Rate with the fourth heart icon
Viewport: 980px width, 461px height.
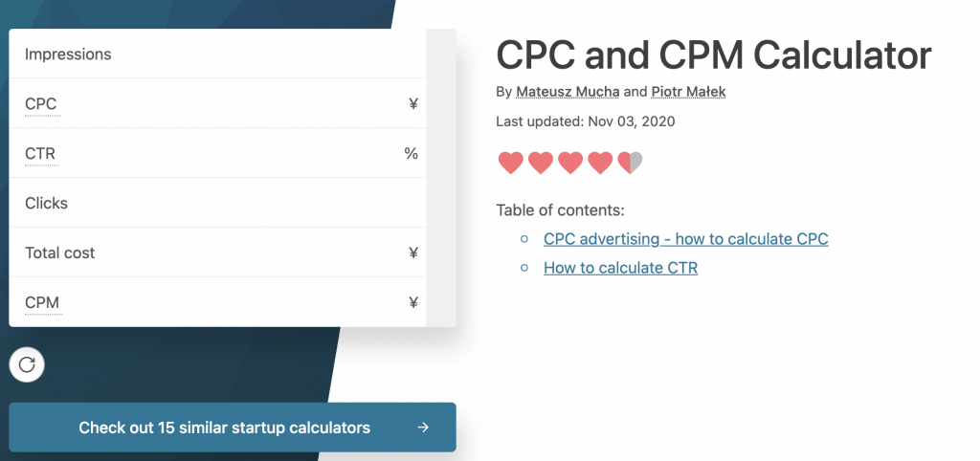(600, 163)
